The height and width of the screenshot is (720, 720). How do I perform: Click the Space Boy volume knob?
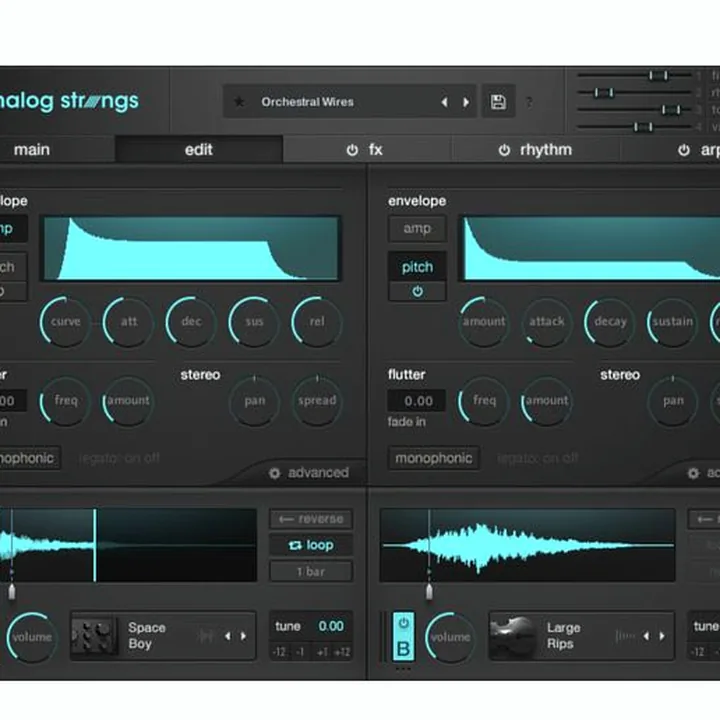click(32, 637)
